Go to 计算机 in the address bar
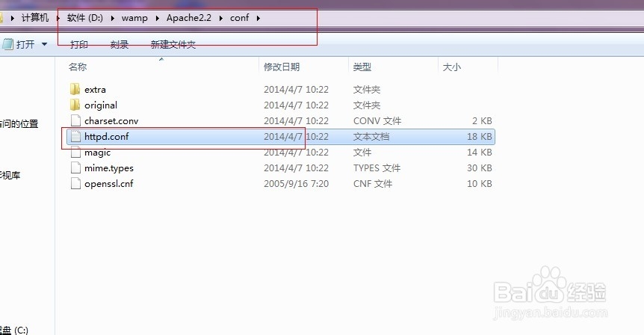 tap(35, 18)
